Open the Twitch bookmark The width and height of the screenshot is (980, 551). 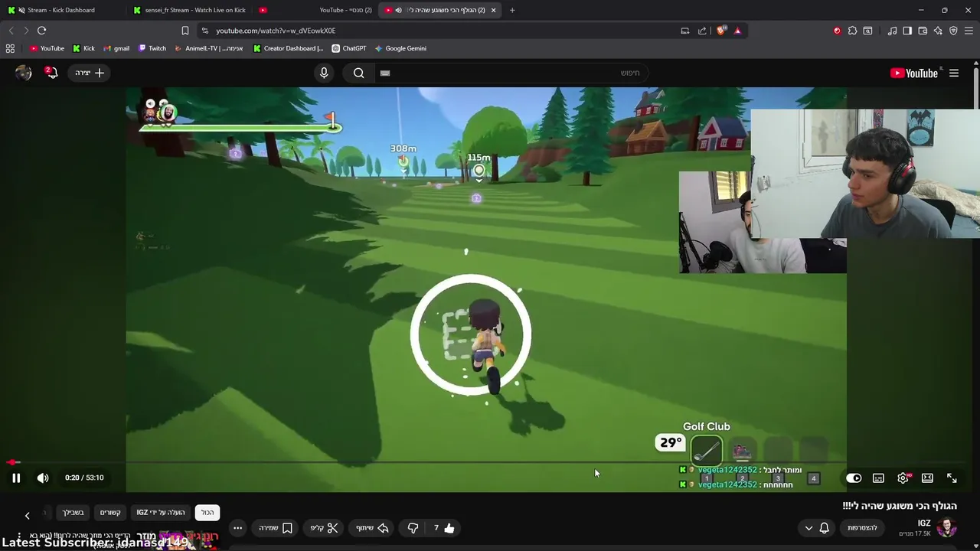(x=152, y=48)
